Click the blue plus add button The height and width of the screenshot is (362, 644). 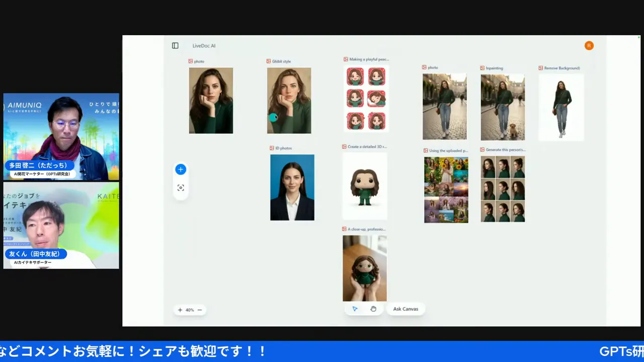[181, 169]
